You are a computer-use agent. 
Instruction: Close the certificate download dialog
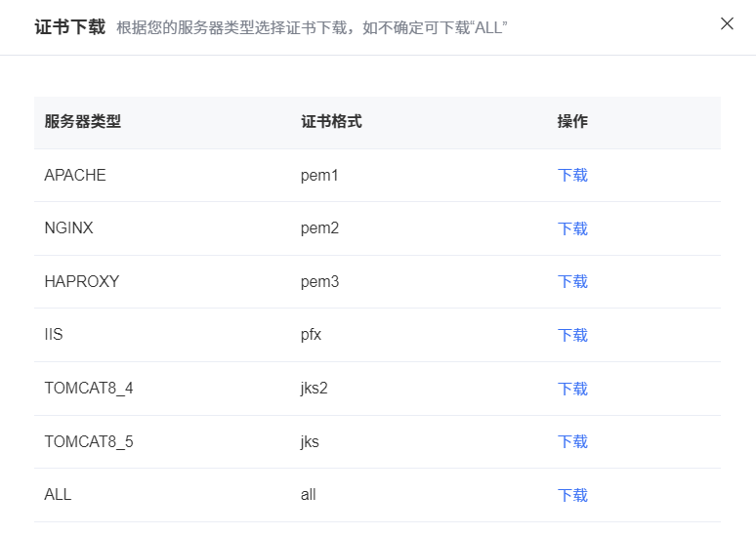pos(727,23)
